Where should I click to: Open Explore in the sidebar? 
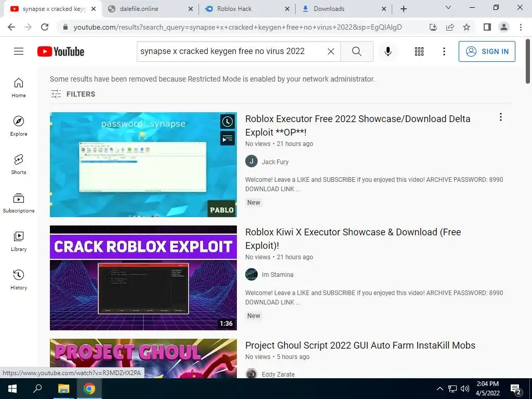19,126
